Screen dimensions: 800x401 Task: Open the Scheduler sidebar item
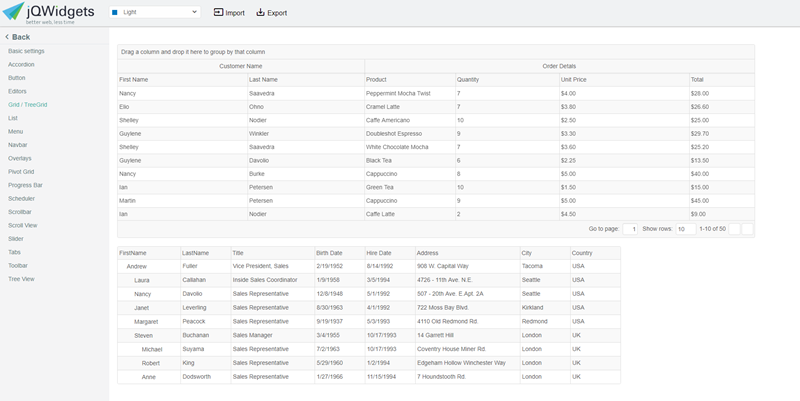coord(21,199)
